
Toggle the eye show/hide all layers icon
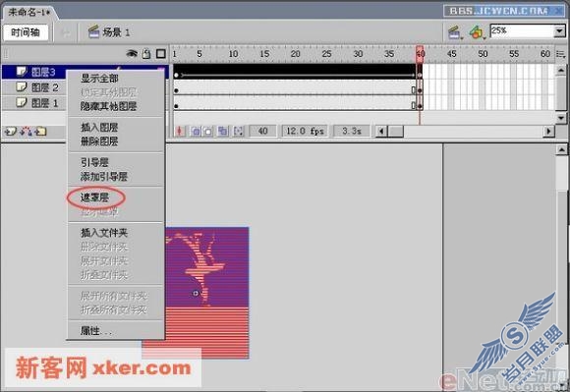(132, 54)
